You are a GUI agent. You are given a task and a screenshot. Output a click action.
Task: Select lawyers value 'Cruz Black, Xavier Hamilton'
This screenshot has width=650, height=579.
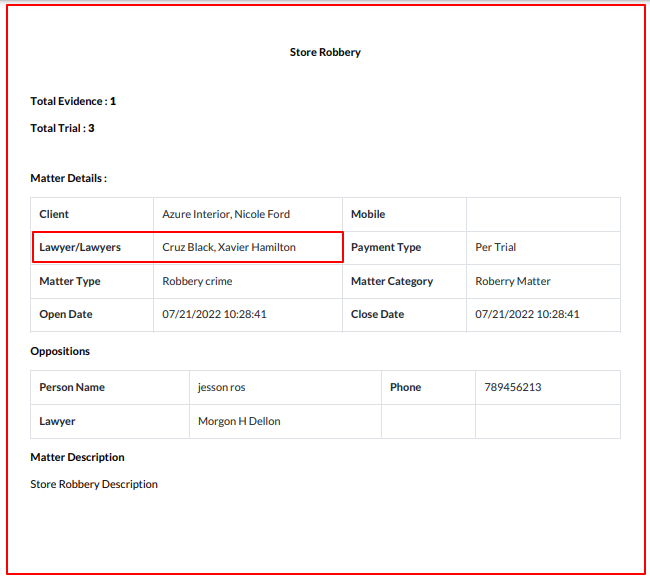coord(229,247)
